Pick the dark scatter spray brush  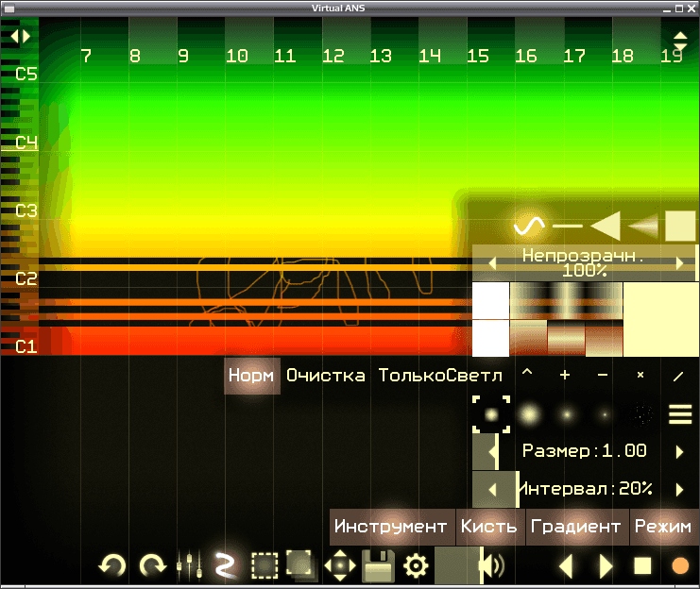[x=641, y=414]
